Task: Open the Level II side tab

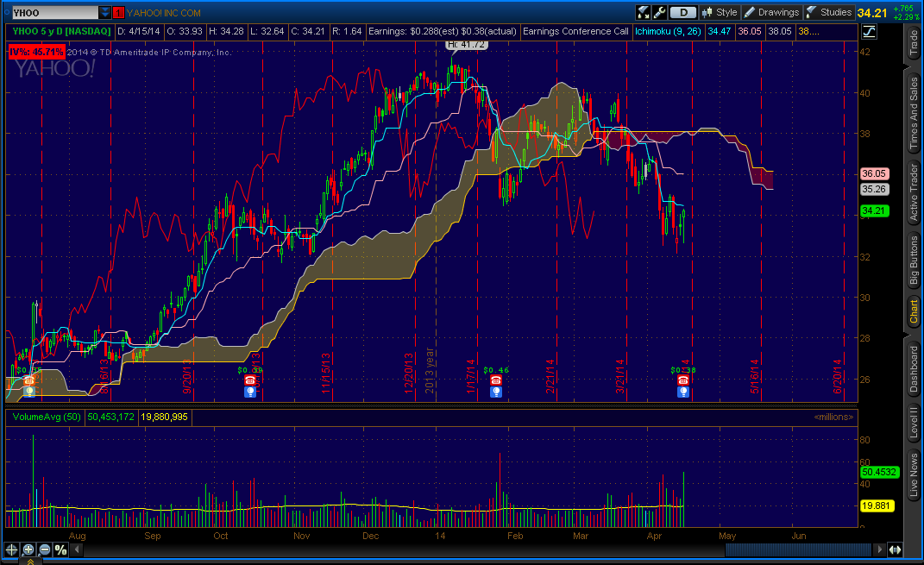Action: (x=914, y=423)
